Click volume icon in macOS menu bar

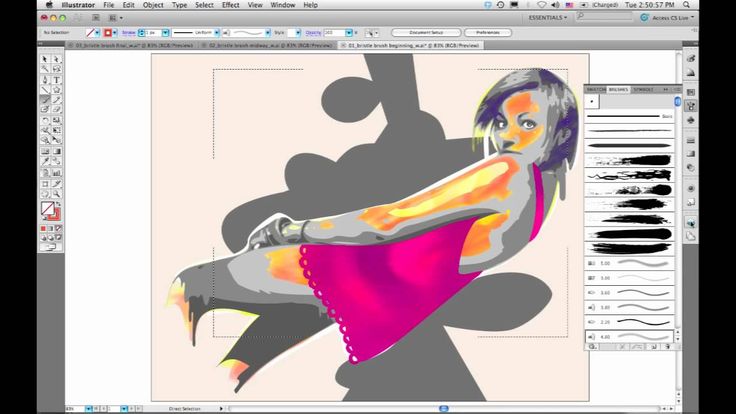coord(555,5)
